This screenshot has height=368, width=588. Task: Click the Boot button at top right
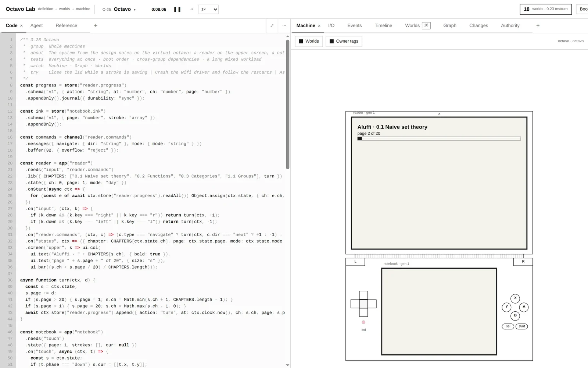[x=582, y=9]
